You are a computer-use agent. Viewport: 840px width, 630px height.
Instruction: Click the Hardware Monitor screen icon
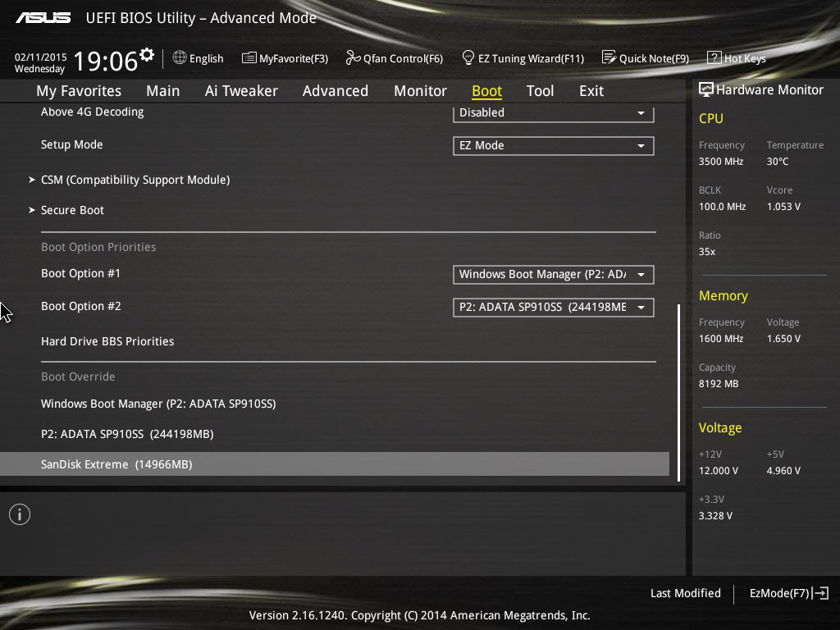pyautogui.click(x=706, y=89)
